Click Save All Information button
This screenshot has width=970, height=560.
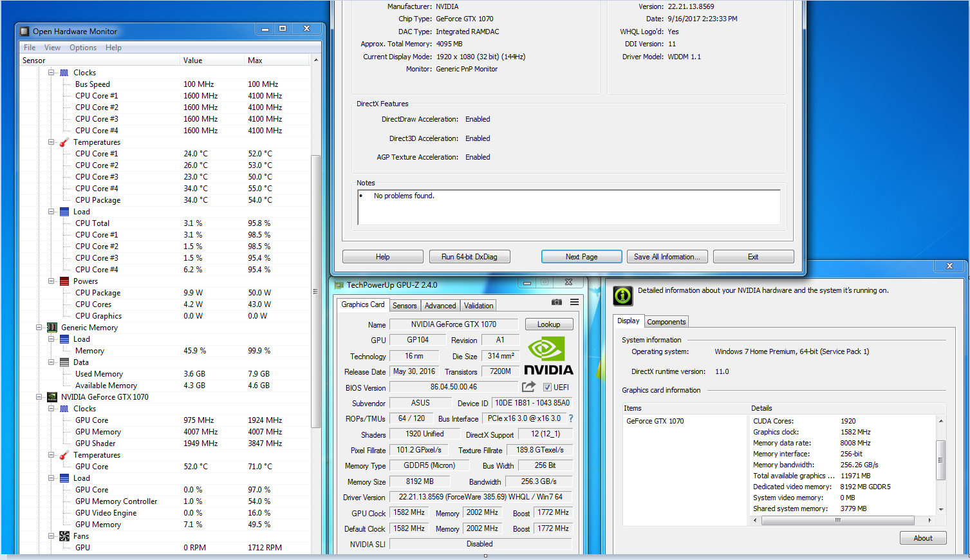click(667, 257)
